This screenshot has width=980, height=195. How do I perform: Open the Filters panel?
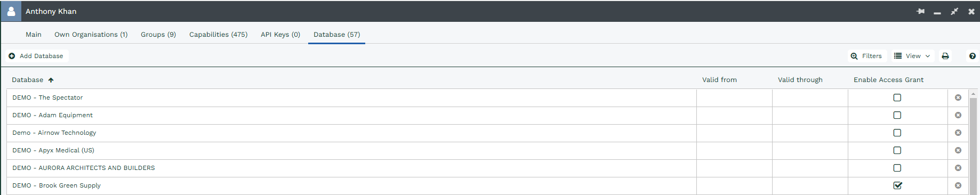(x=866, y=56)
